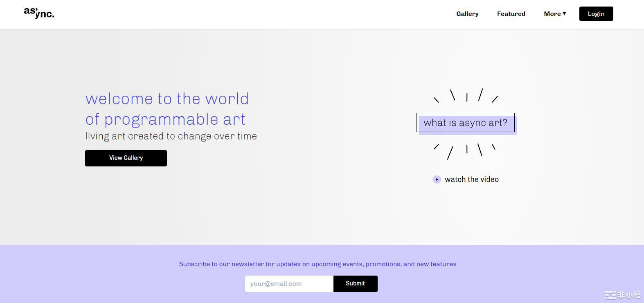Submit the newsletter email

(x=355, y=284)
